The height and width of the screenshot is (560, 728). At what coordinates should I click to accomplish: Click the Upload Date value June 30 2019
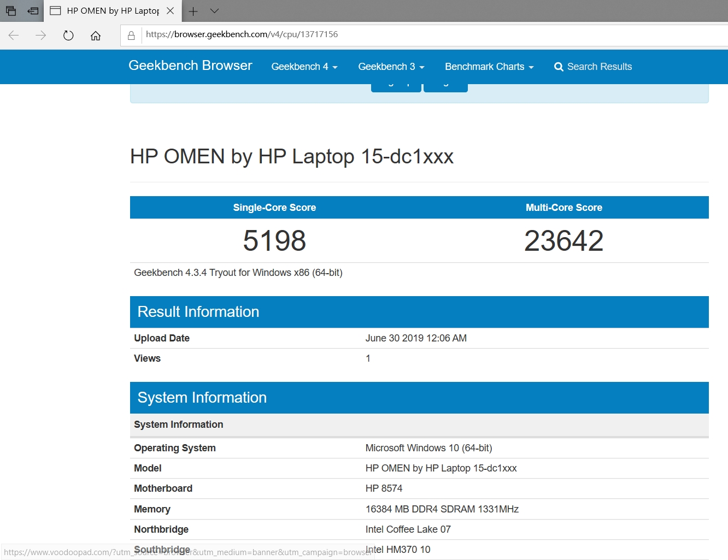click(x=416, y=338)
